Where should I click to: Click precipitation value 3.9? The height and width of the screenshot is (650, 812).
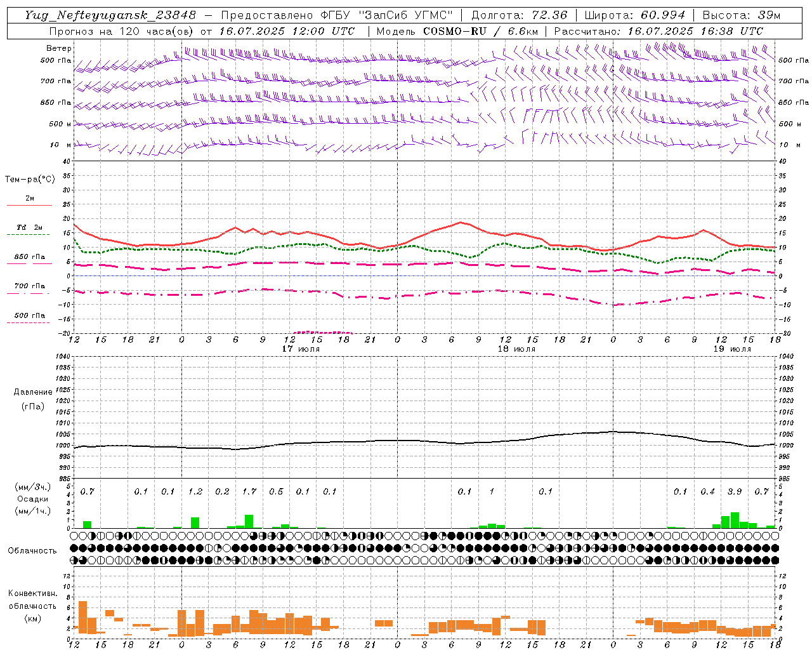point(735,491)
